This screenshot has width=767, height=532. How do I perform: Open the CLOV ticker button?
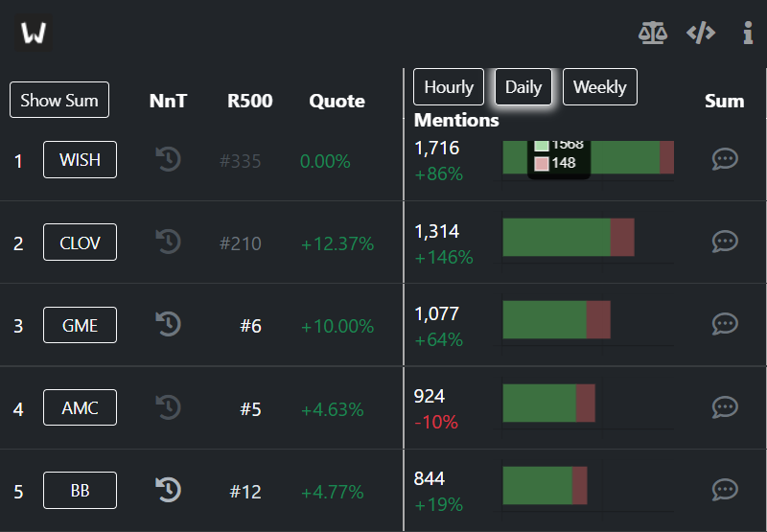click(x=80, y=243)
